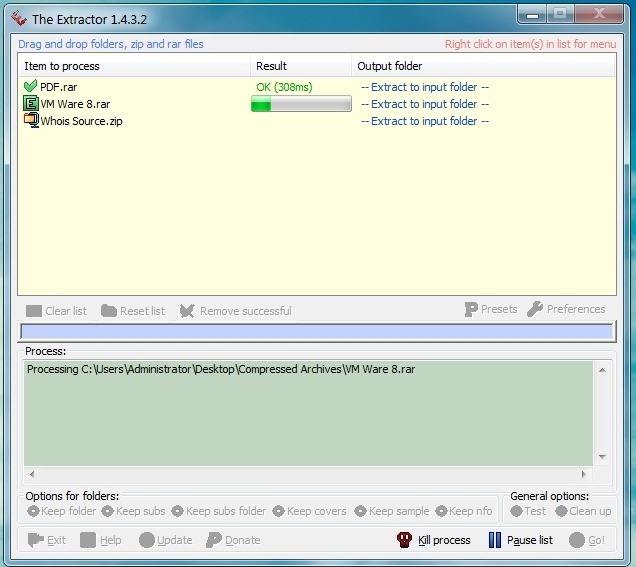Click VM Ware 8.rar's Extract to input folder cell
The image size is (636, 567).
click(x=425, y=104)
